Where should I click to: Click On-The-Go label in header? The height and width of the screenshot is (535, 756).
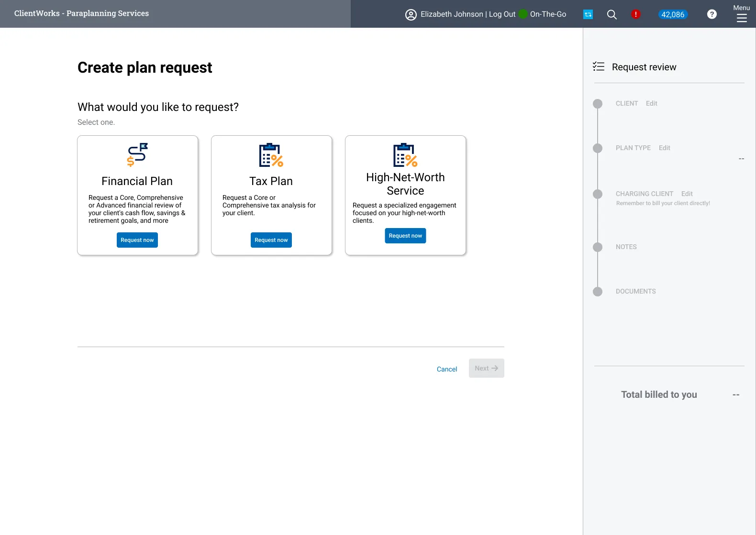coord(548,14)
